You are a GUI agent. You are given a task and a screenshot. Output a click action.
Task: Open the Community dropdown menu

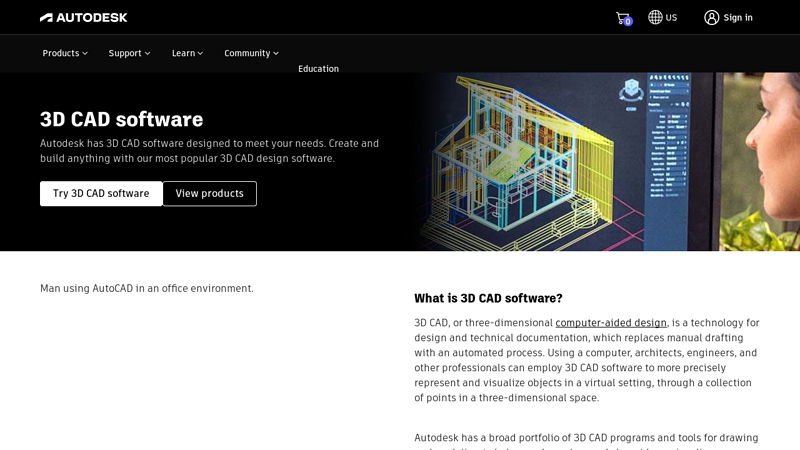click(251, 53)
